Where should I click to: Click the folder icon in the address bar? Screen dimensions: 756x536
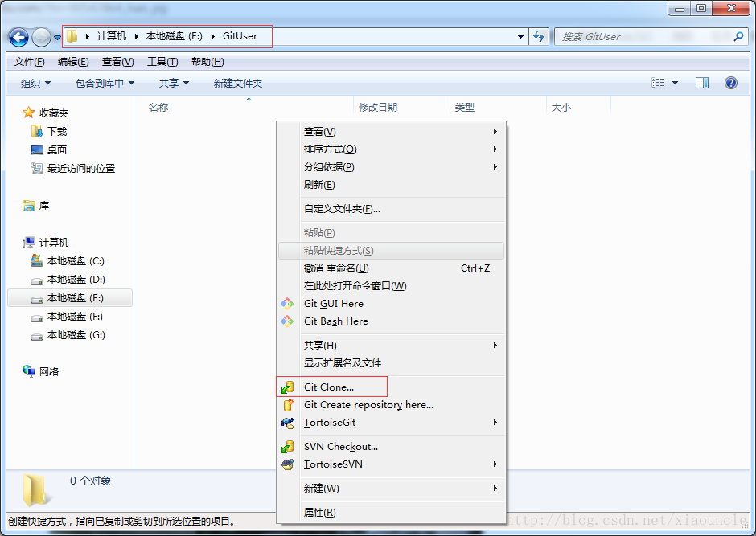(x=72, y=36)
